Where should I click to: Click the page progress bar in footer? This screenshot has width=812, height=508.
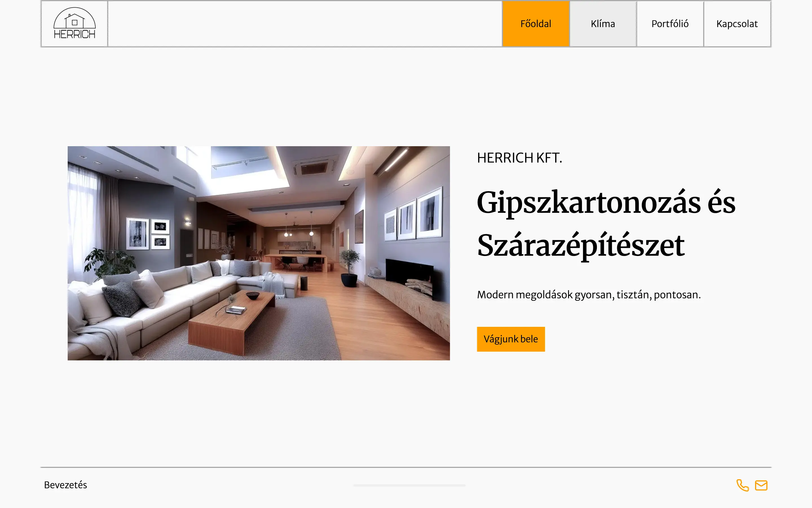[x=409, y=485]
